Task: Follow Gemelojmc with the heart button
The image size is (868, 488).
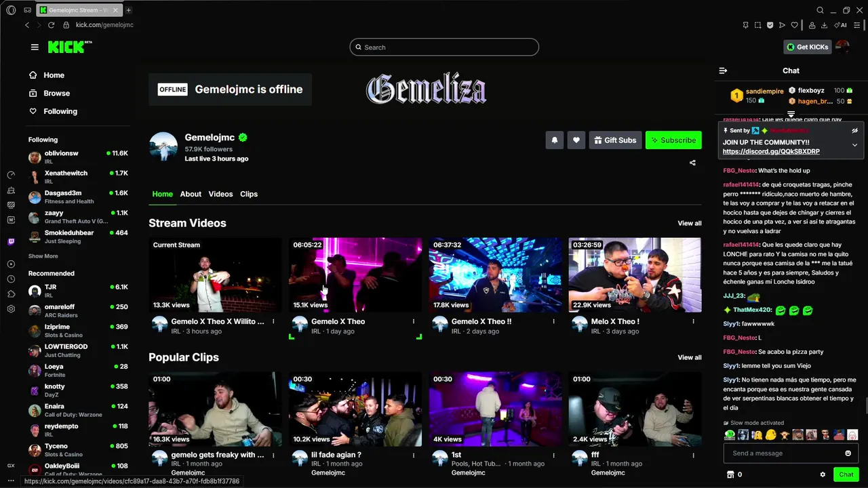Action: pyautogui.click(x=576, y=140)
